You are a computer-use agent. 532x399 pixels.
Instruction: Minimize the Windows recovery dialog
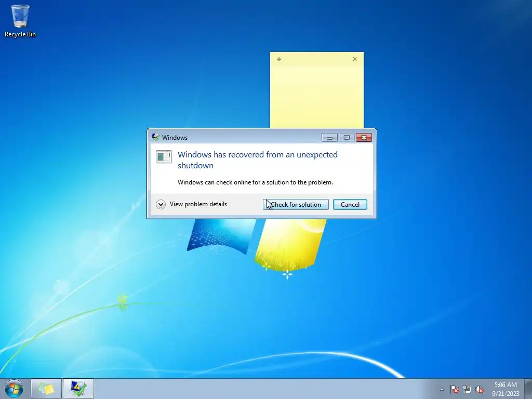click(329, 137)
